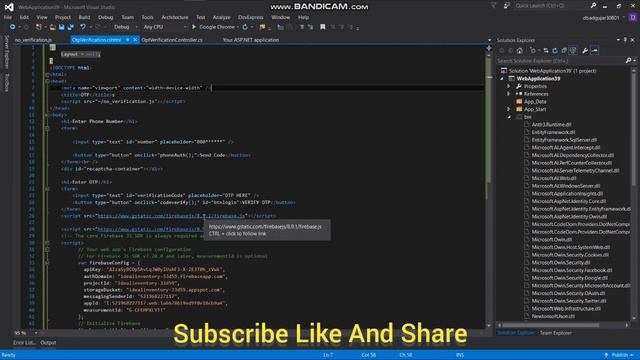Click the browser Refresh icon in toolbar

(245, 27)
